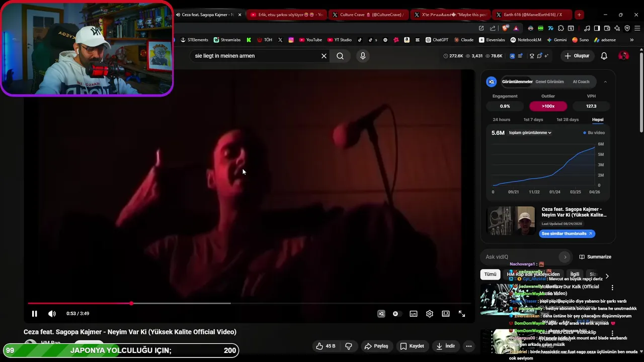Screen dimensions: 644x362
Task: Click the Outlier >100x badge
Action: click(548, 106)
